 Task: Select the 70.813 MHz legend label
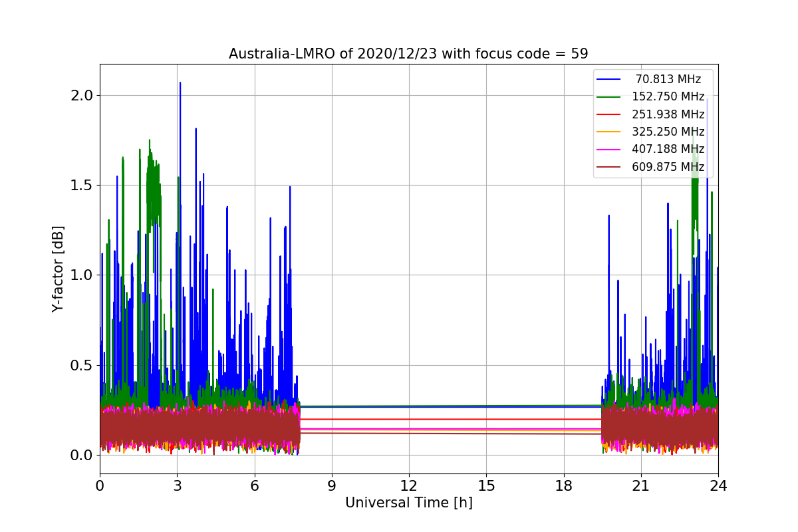[x=668, y=80]
